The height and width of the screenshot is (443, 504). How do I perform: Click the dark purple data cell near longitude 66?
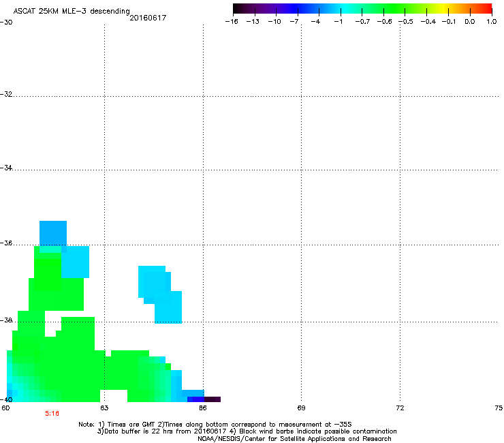212,399
